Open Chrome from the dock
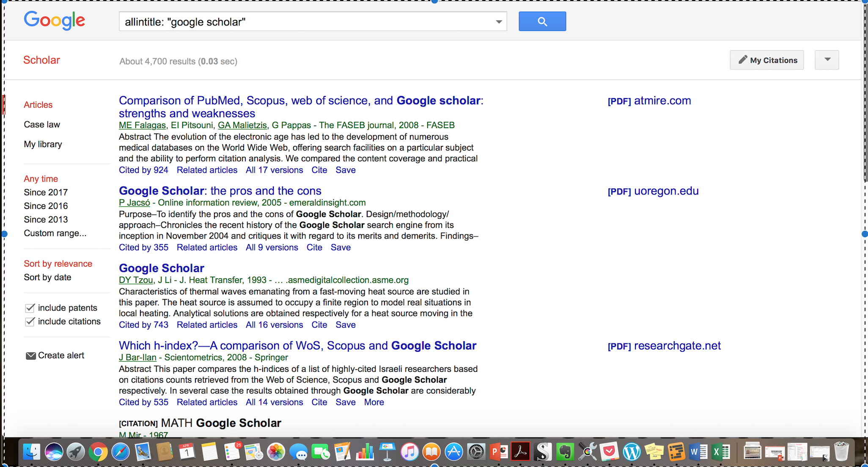 (x=98, y=452)
